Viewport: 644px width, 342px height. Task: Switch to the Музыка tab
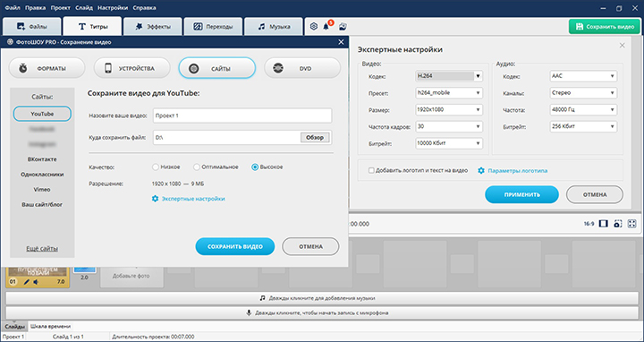(274, 27)
